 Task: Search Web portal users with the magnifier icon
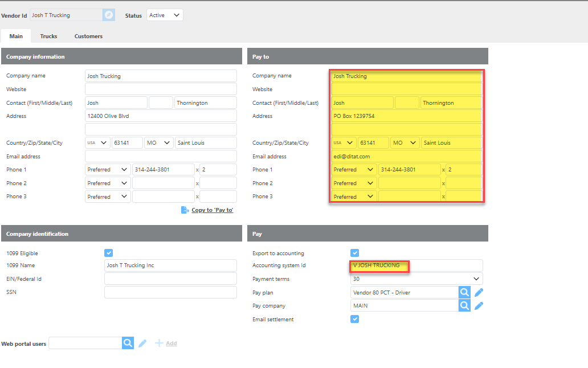pos(128,343)
